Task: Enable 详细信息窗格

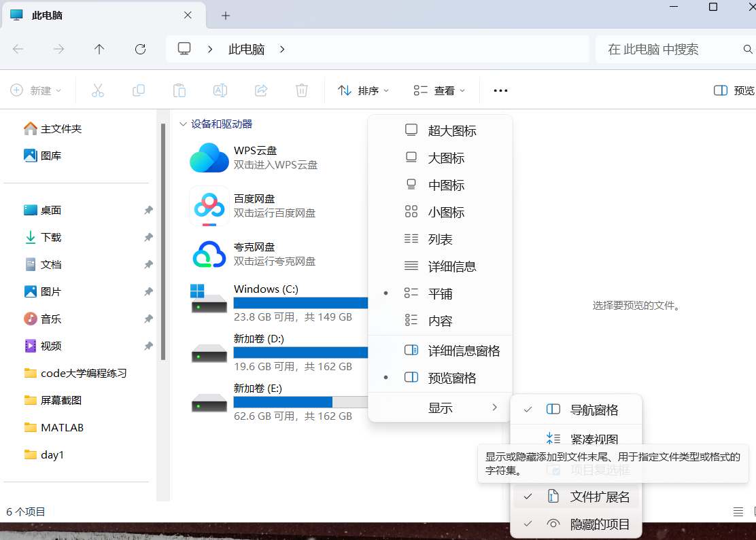Action: point(440,350)
